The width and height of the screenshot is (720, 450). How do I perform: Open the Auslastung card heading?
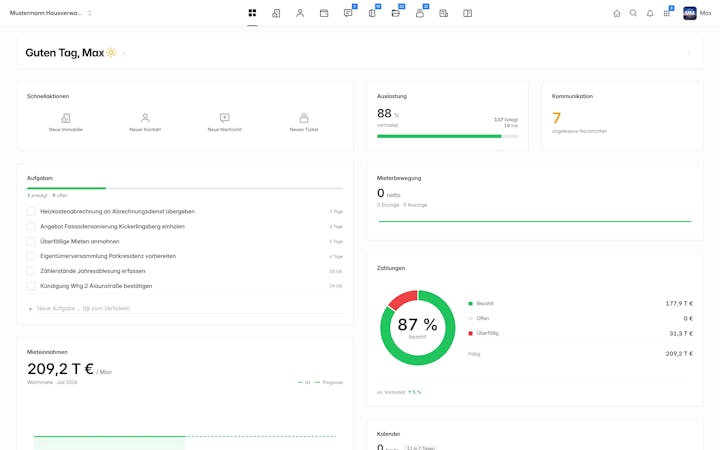coord(392,96)
